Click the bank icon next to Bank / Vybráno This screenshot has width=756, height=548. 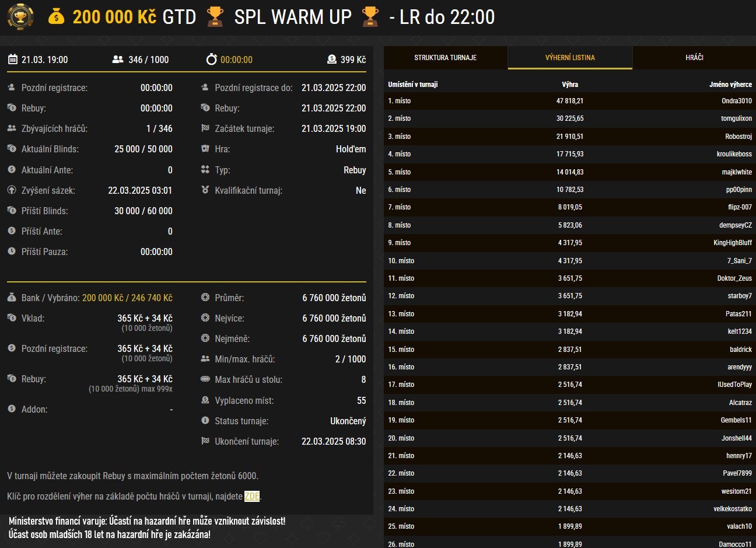[12, 298]
